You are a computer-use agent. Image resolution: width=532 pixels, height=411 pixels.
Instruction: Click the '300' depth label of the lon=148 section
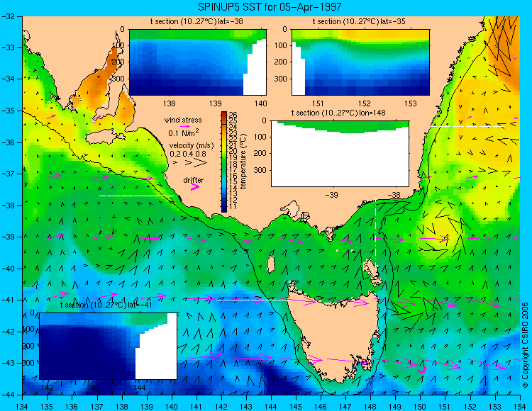(x=260, y=170)
